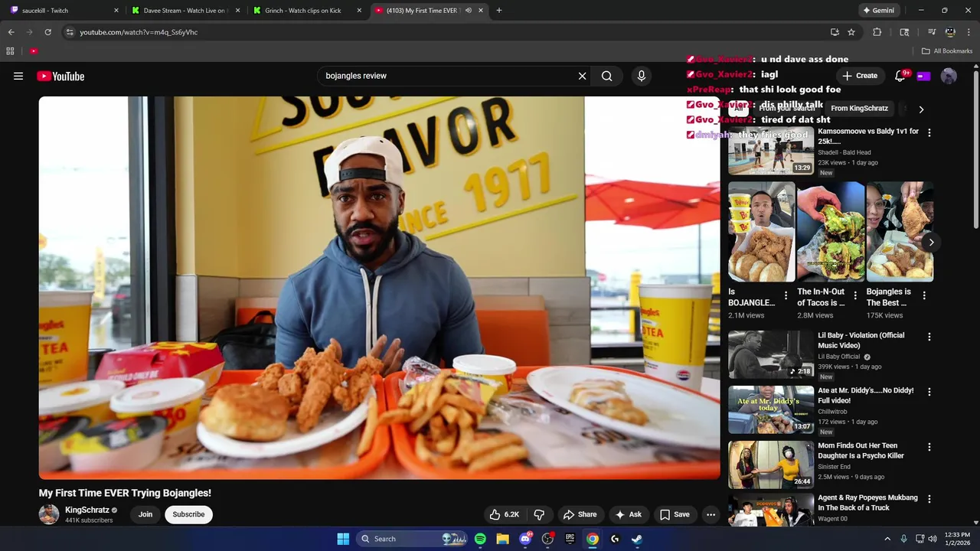Open Chrome media controls icon
This screenshot has height=551, width=980.
931,32
